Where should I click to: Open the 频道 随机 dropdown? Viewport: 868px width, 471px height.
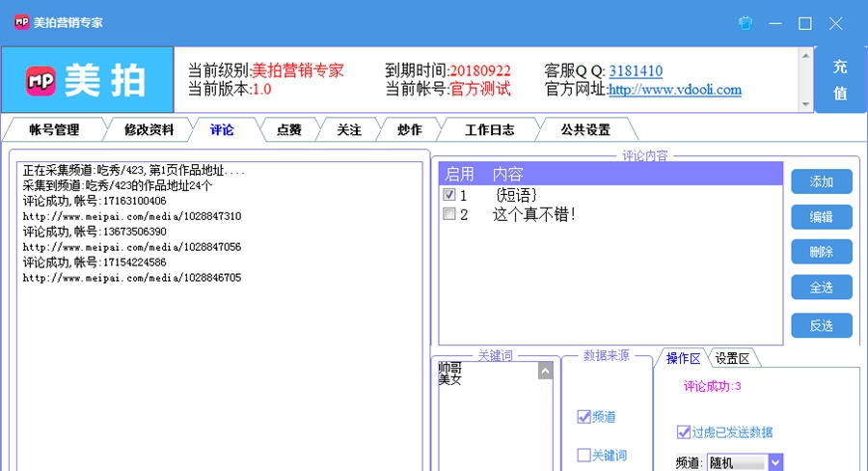(775, 462)
